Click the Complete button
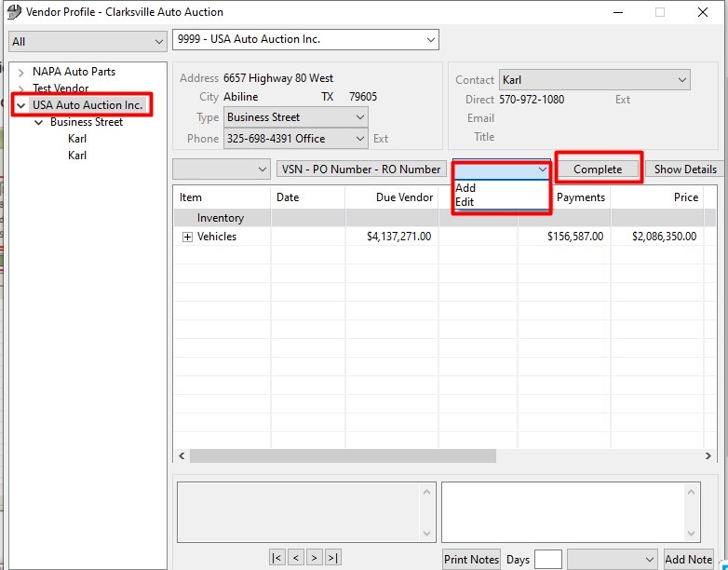 point(598,169)
